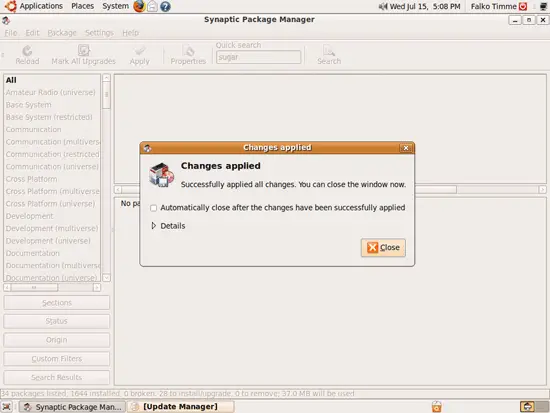Click the Custom Filters button

point(56,359)
